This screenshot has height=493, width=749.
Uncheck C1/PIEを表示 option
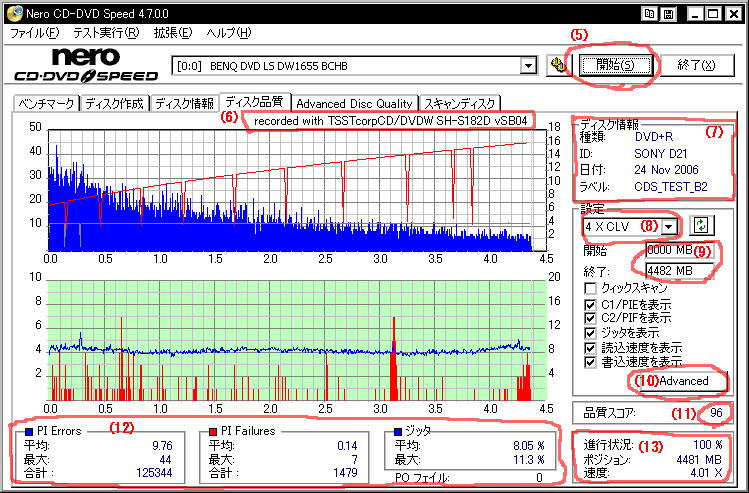[591, 304]
